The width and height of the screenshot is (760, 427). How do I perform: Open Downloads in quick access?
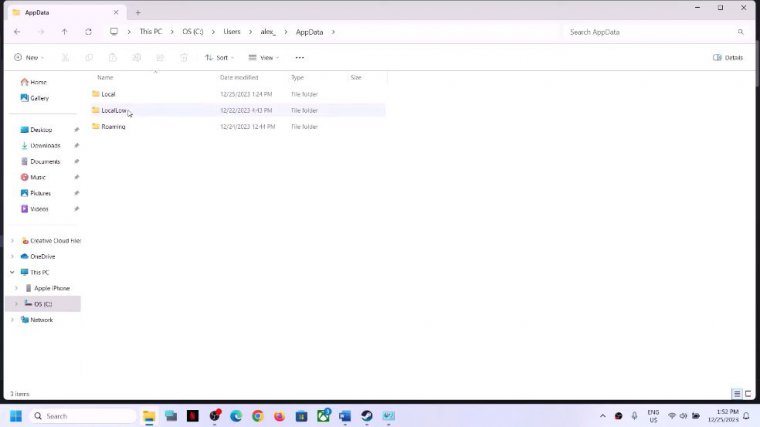[x=45, y=146]
